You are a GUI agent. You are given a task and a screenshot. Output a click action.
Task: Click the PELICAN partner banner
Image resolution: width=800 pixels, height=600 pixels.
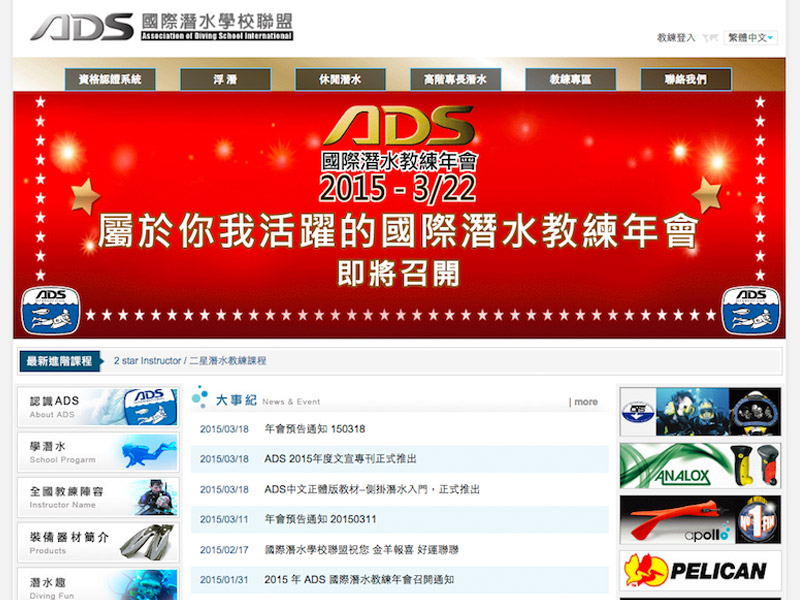coord(700,570)
